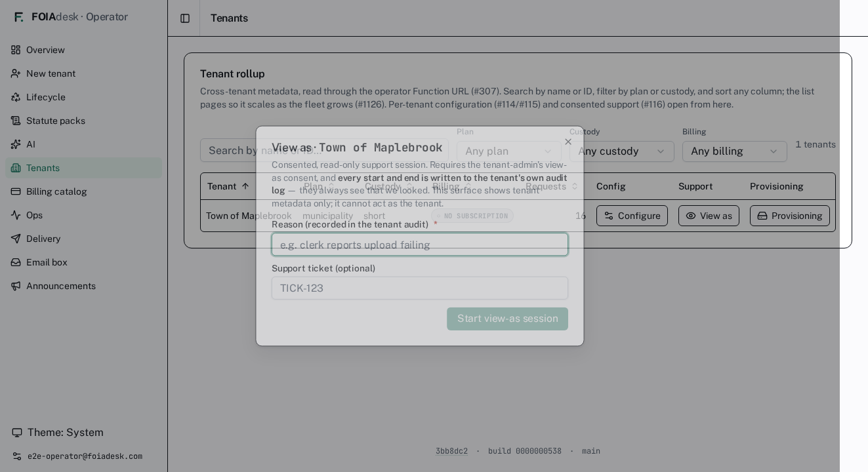Click the tenant search box
868x472 pixels.
coord(324,150)
